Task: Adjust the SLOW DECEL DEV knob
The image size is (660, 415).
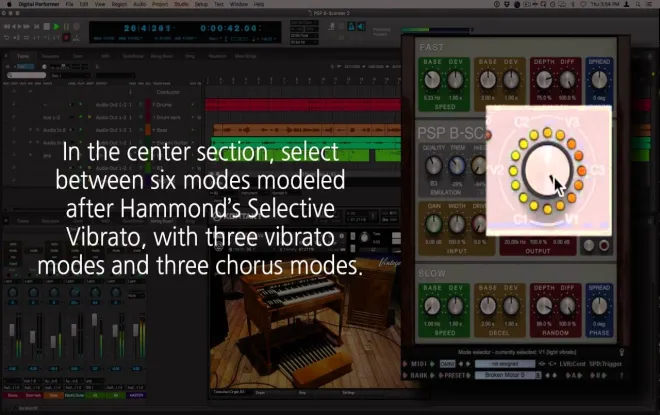Action: [x=511, y=306]
